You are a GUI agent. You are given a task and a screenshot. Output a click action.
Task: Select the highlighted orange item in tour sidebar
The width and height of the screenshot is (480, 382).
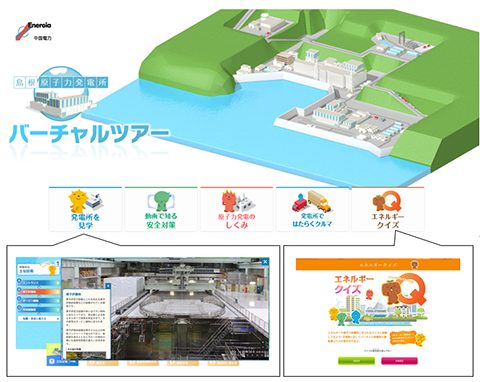39,291
